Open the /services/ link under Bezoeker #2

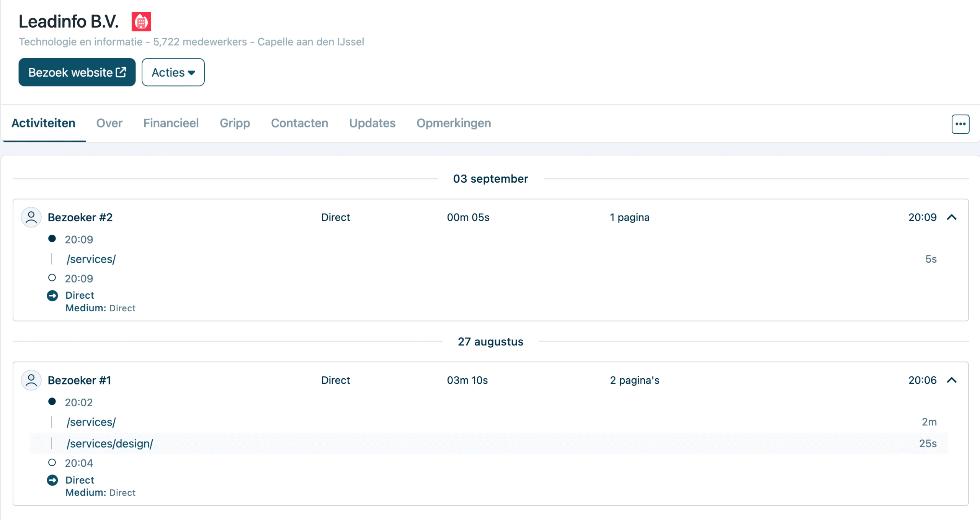(x=91, y=259)
